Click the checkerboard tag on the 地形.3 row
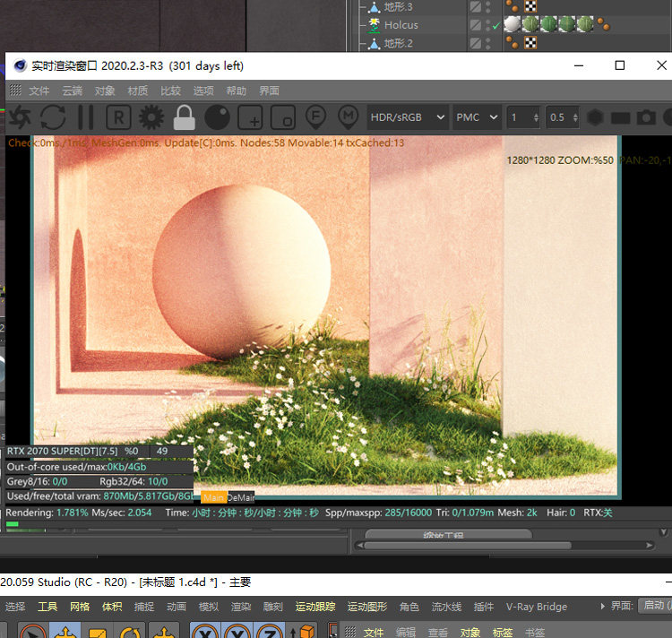Viewport: 672px width, 638px height. pyautogui.click(x=530, y=6)
